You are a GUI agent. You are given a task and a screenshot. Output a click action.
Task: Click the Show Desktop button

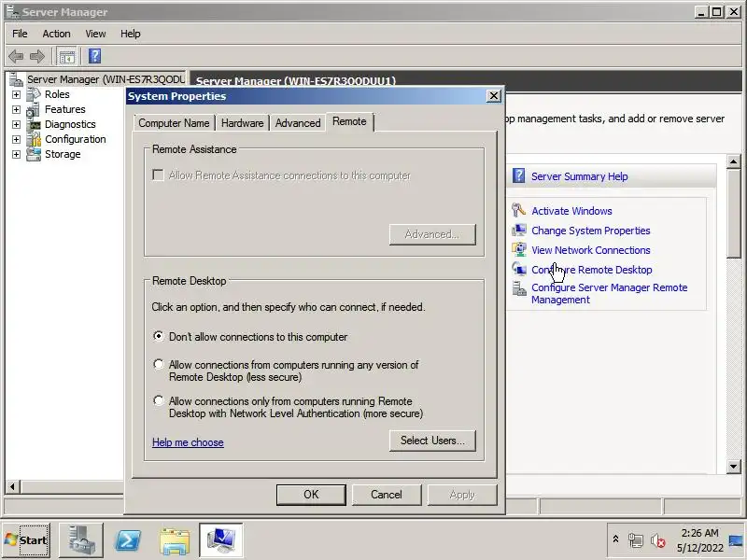click(737, 540)
